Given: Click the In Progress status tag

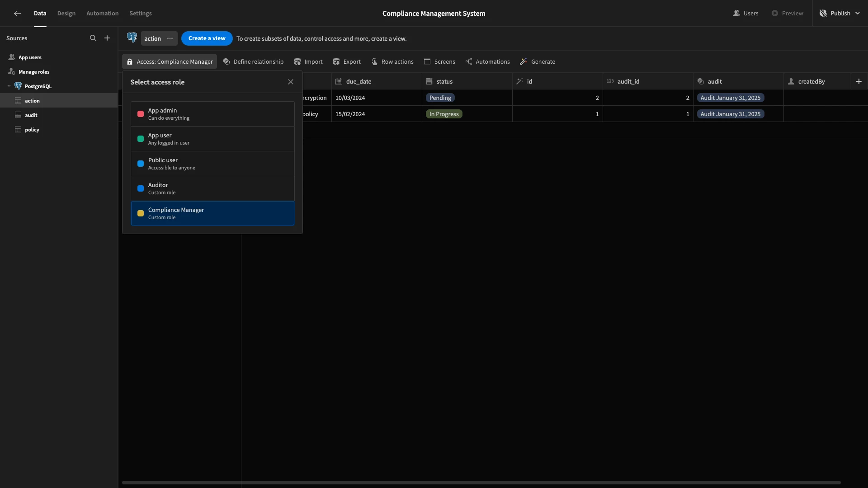Looking at the screenshot, I should tap(444, 114).
